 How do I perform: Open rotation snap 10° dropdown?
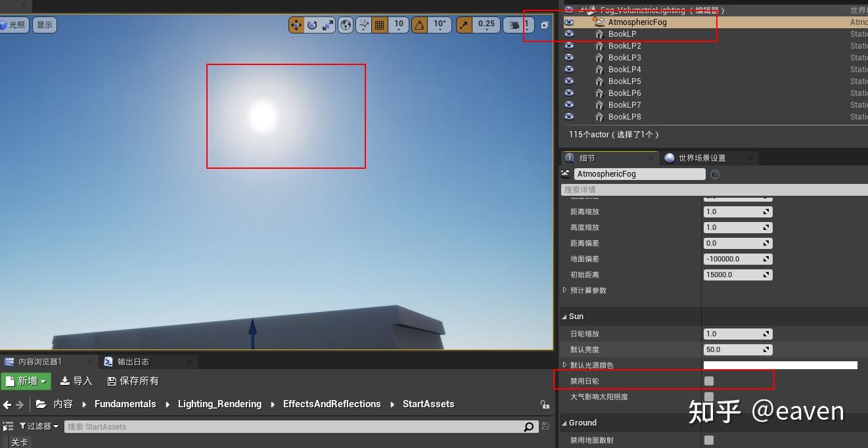tap(440, 25)
